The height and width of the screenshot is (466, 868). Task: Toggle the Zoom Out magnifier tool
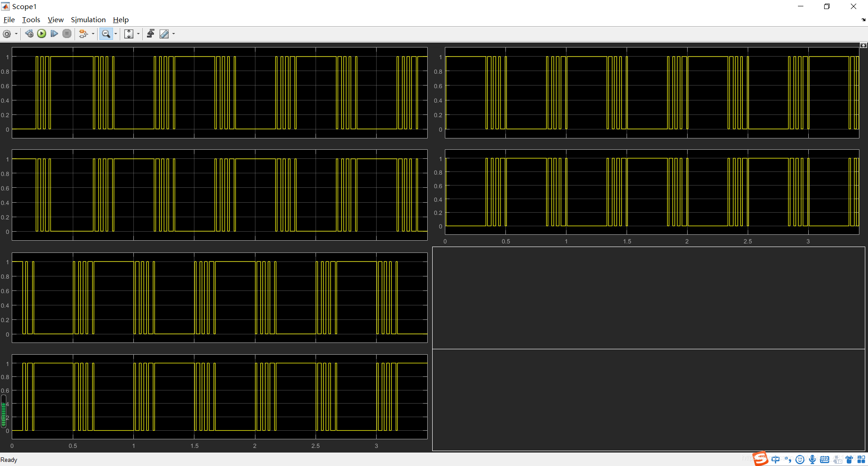pyautogui.click(x=106, y=34)
